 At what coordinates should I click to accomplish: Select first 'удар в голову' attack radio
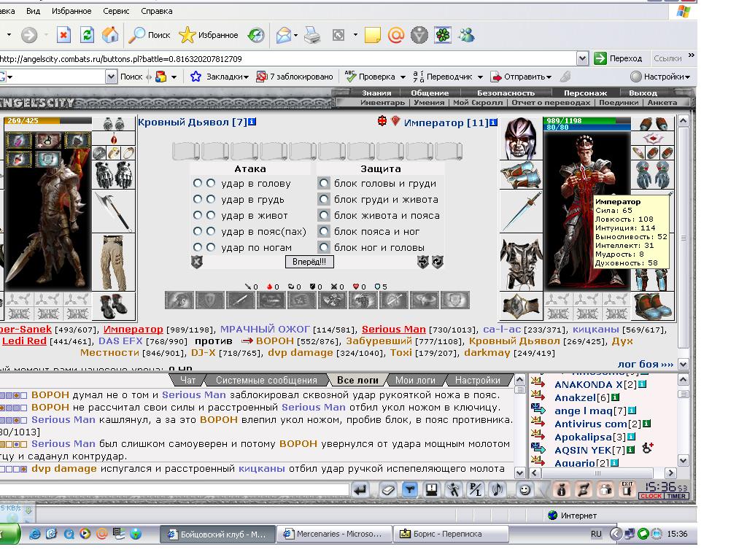[x=197, y=183]
